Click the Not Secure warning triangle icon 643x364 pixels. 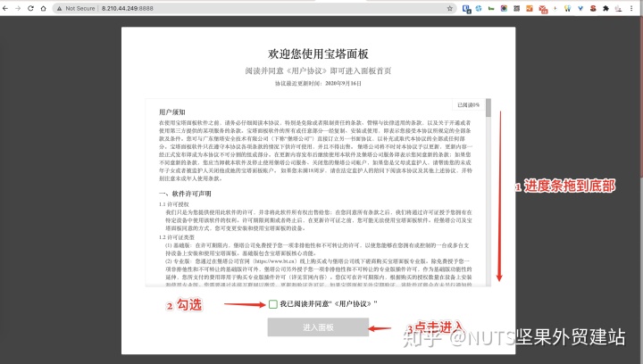tap(60, 8)
